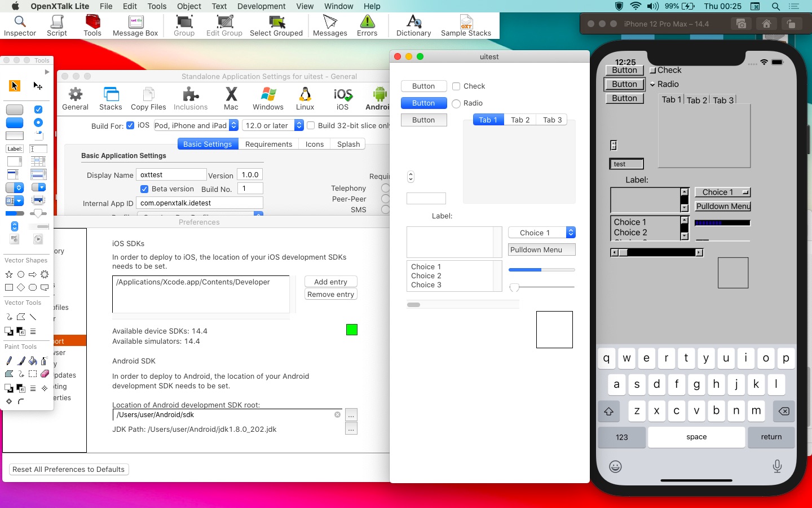Uncheck the Build For iOS checkbox
This screenshot has width=812, height=508.
(x=130, y=125)
